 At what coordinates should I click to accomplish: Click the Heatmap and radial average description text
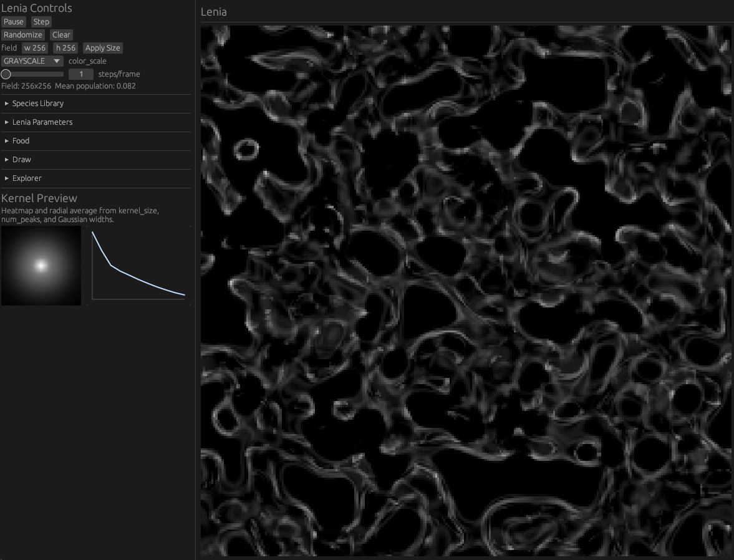point(80,215)
